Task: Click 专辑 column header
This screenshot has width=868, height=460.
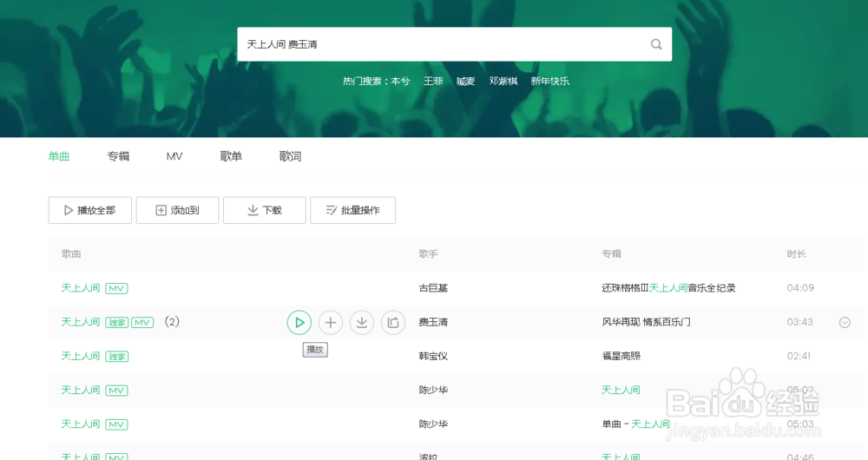Action: pyautogui.click(x=612, y=254)
